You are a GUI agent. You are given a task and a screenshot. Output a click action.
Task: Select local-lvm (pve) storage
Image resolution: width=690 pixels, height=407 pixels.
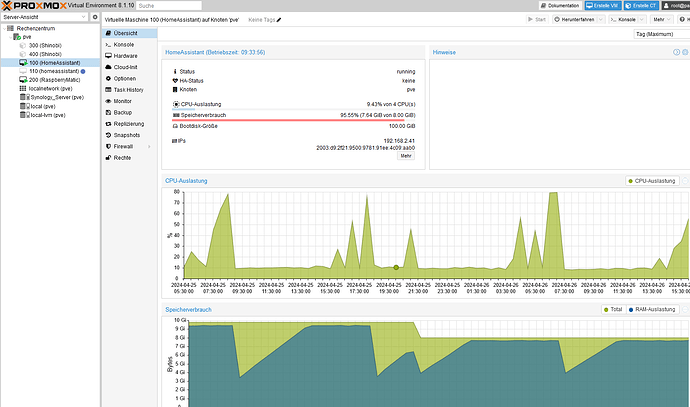coord(48,115)
